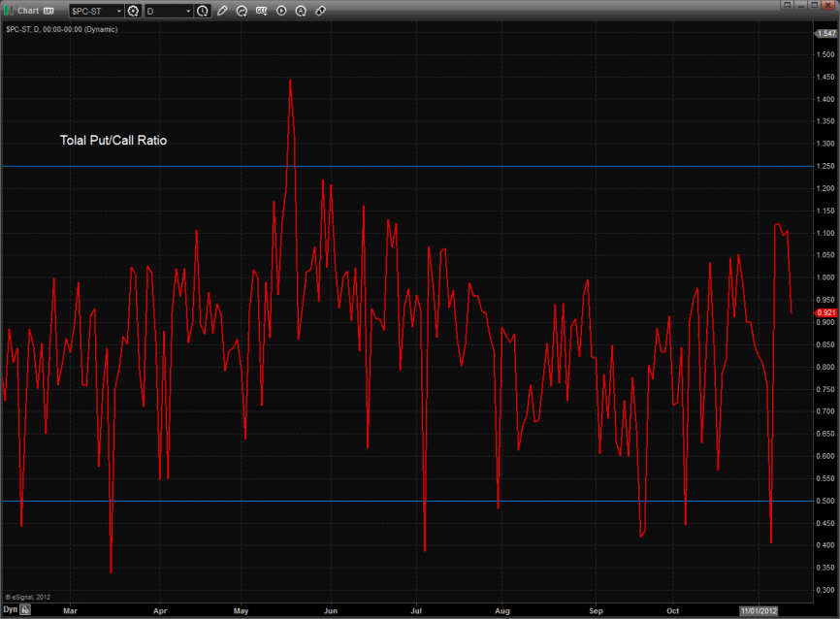
Task: Select the pencil drawing tool
Action: point(222,11)
